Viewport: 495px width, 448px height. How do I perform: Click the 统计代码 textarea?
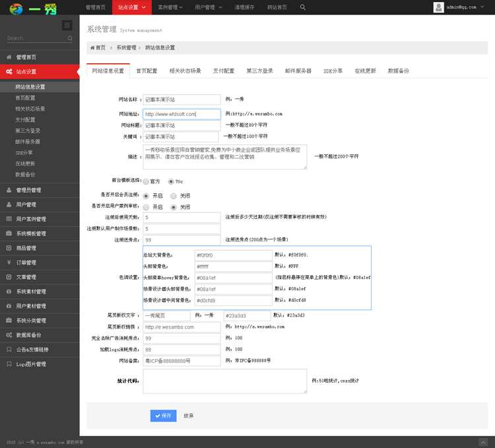225,381
